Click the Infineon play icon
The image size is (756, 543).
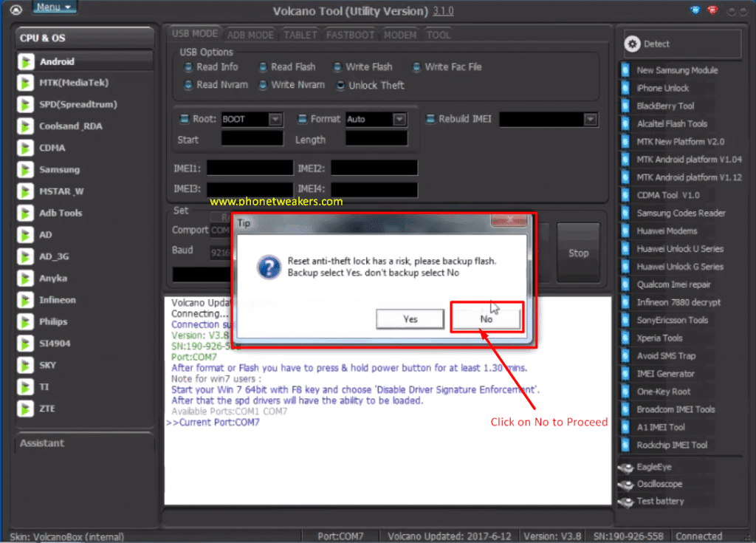[25, 300]
